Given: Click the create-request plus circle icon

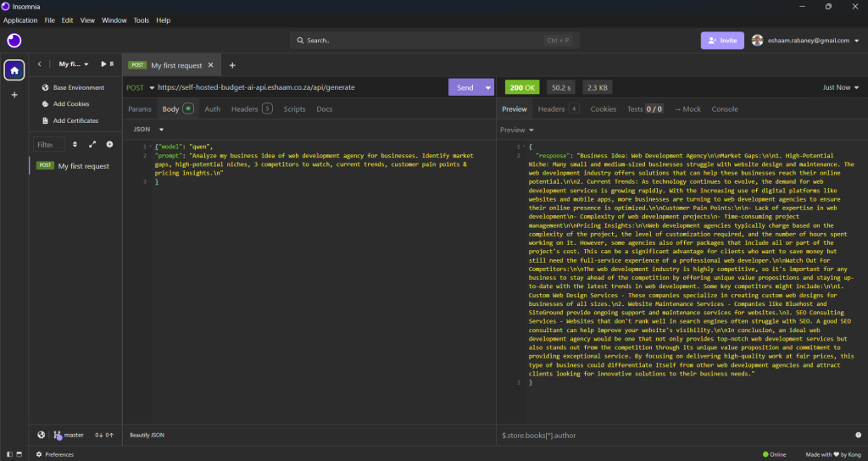Looking at the screenshot, I should coord(109,144).
